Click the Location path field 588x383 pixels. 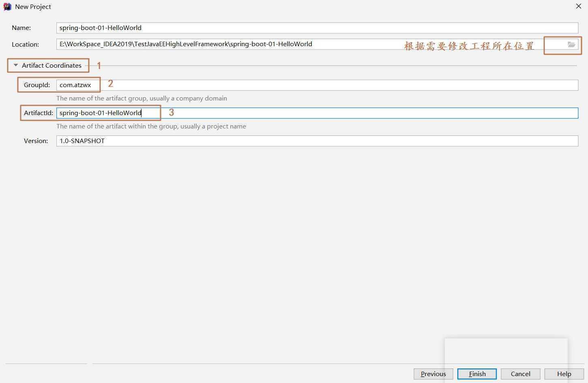point(317,44)
